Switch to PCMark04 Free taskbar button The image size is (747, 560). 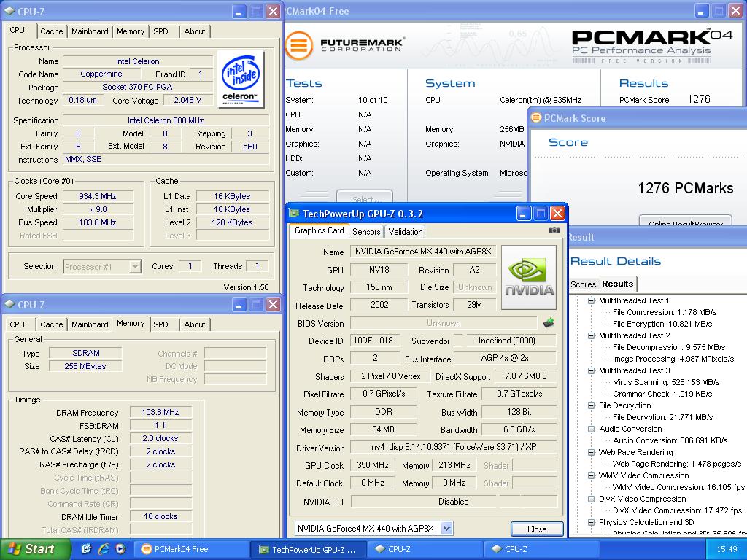tap(190, 549)
